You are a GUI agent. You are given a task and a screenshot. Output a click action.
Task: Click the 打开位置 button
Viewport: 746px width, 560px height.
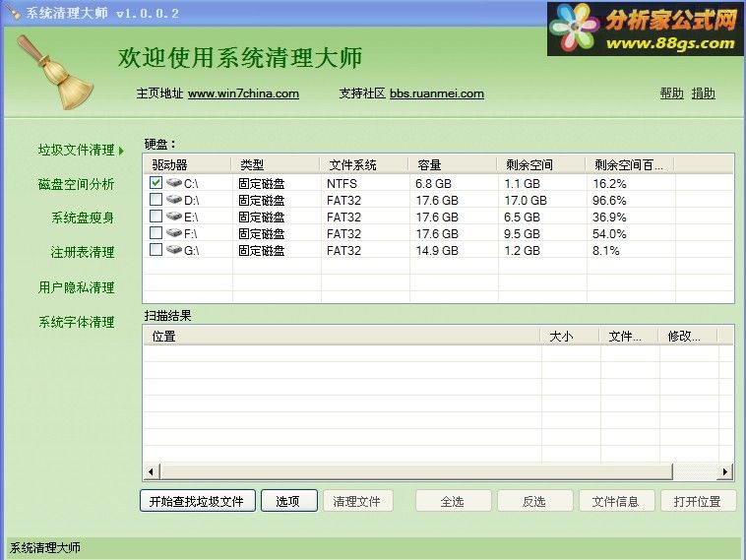pyautogui.click(x=698, y=501)
